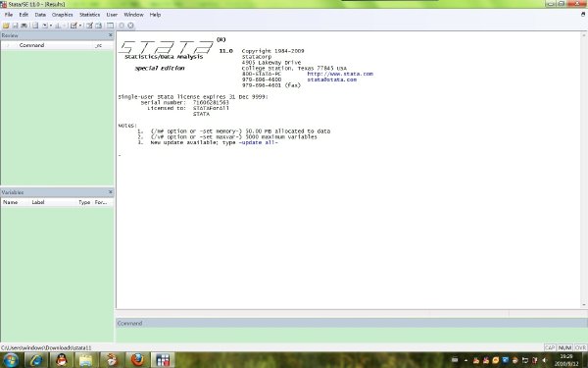Open the Graphics menu
The width and height of the screenshot is (588, 368).
(x=63, y=15)
